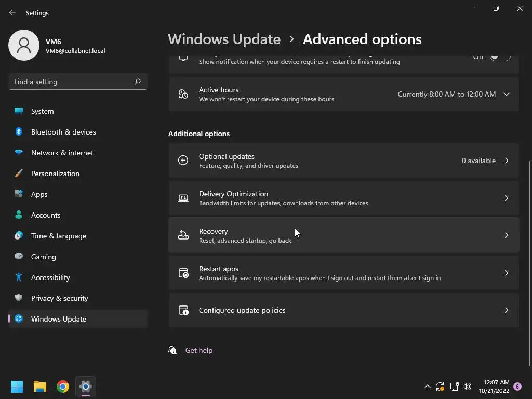Click the search magnifier icon
Image resolution: width=532 pixels, height=399 pixels.
pyautogui.click(x=137, y=82)
